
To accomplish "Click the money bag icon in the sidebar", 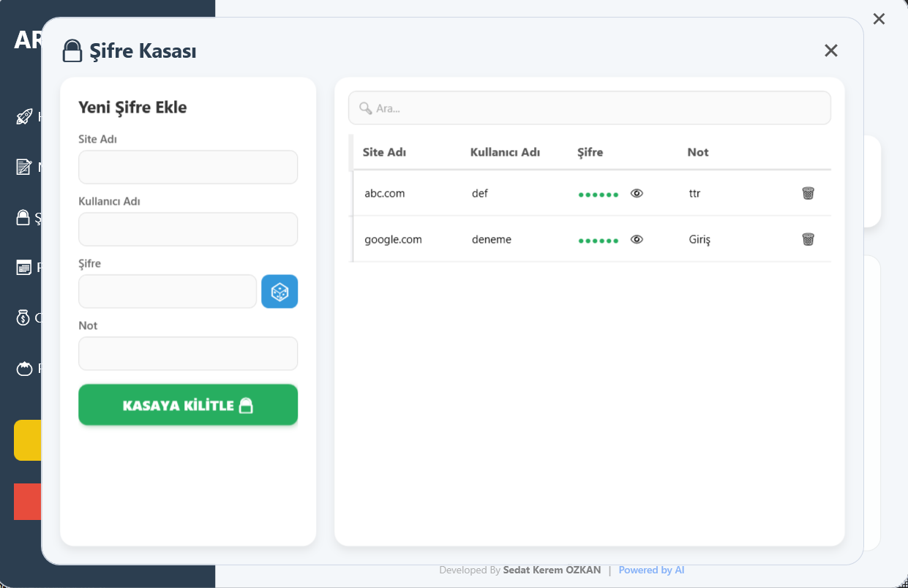I will [24, 317].
